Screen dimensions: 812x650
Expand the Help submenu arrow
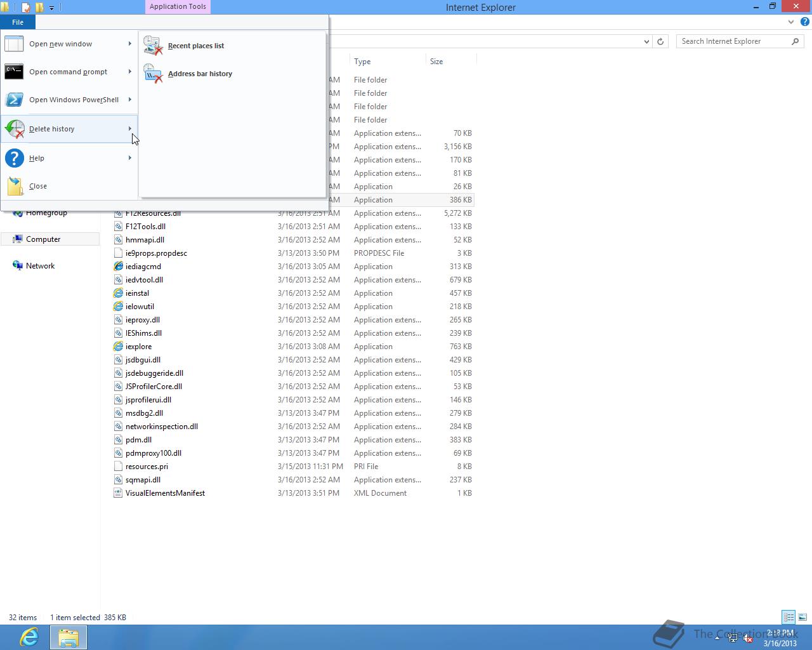pos(130,158)
